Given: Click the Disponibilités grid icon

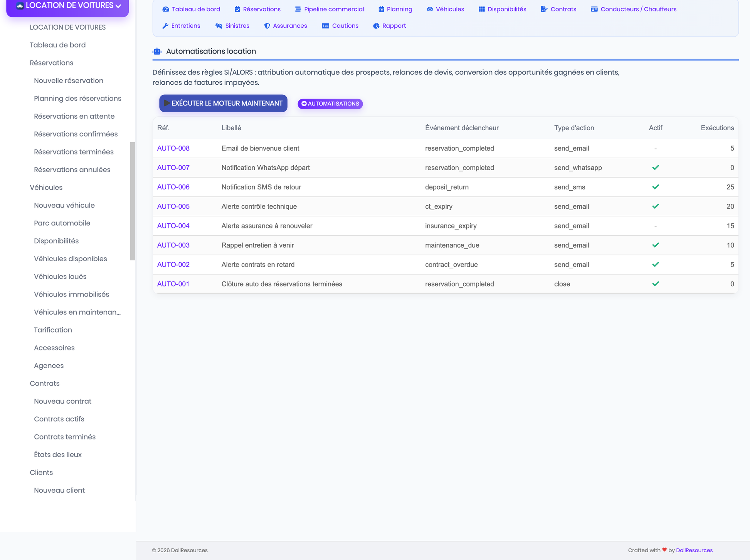Looking at the screenshot, I should [x=482, y=9].
